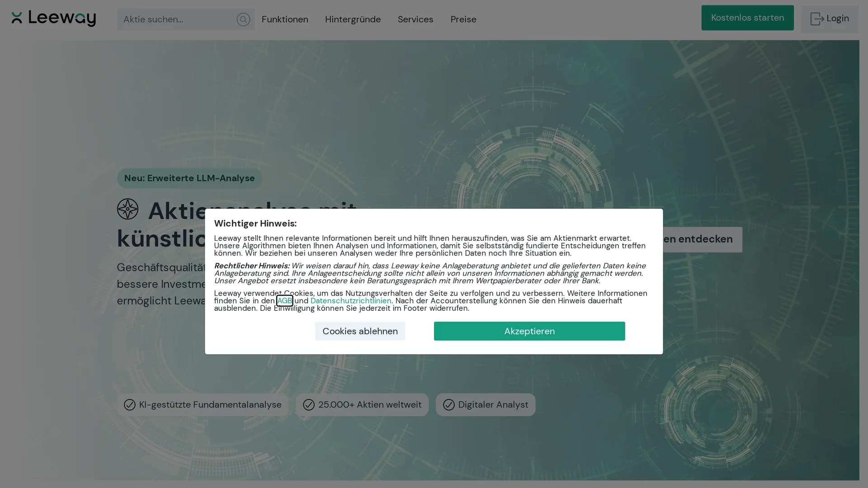Click checkmark icon for 25.000+ Aktien weltweit
The width and height of the screenshot is (868, 488).
(309, 405)
